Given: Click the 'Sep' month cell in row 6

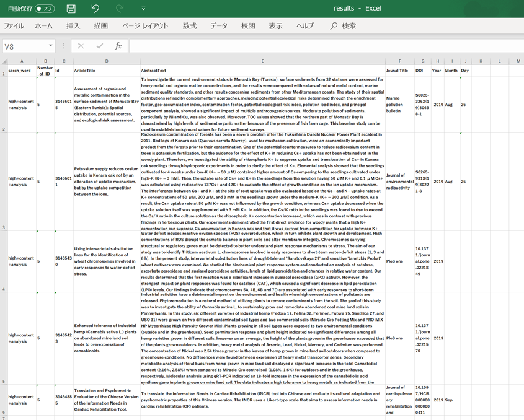Looking at the screenshot, I should coord(452,400).
